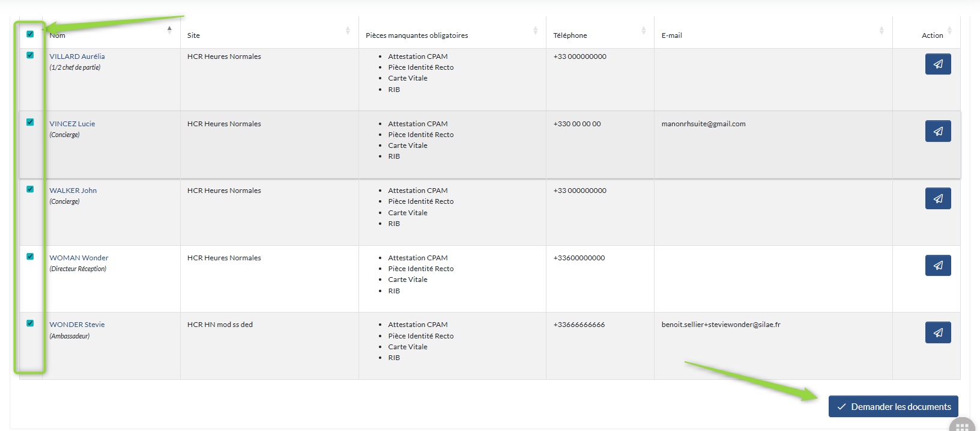This screenshot has height=431, width=980.
Task: Open the grid apps icon at the bottom right corner
Action: pyautogui.click(x=962, y=426)
